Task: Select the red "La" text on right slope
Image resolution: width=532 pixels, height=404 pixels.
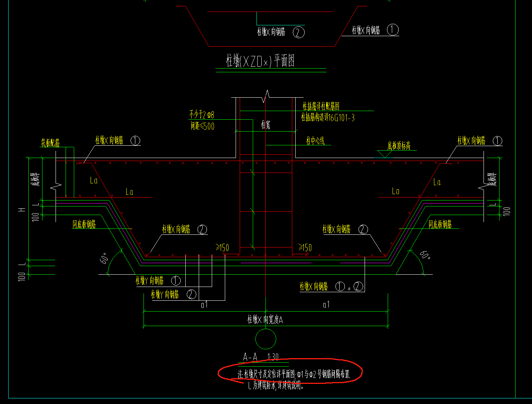Action: click(x=437, y=182)
